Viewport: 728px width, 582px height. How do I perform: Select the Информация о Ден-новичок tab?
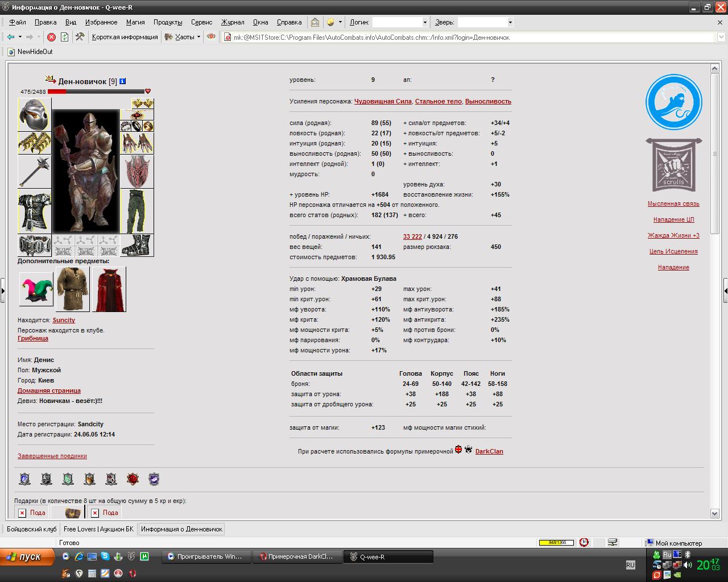click(x=181, y=529)
